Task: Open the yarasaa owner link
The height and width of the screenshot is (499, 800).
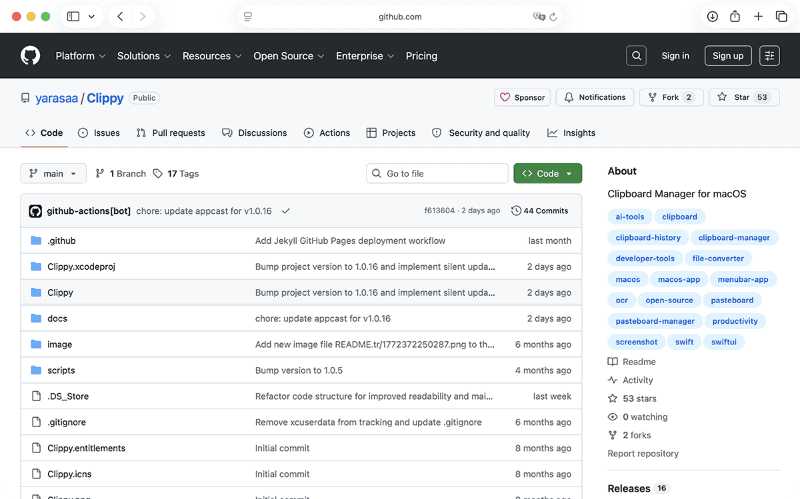Action: click(x=57, y=98)
